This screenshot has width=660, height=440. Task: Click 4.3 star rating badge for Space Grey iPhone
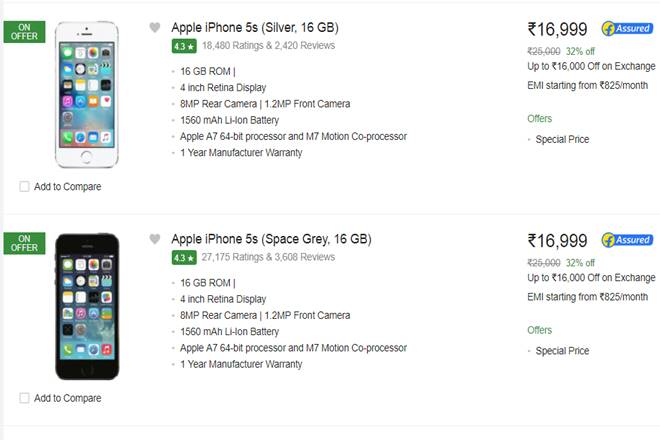pos(183,257)
